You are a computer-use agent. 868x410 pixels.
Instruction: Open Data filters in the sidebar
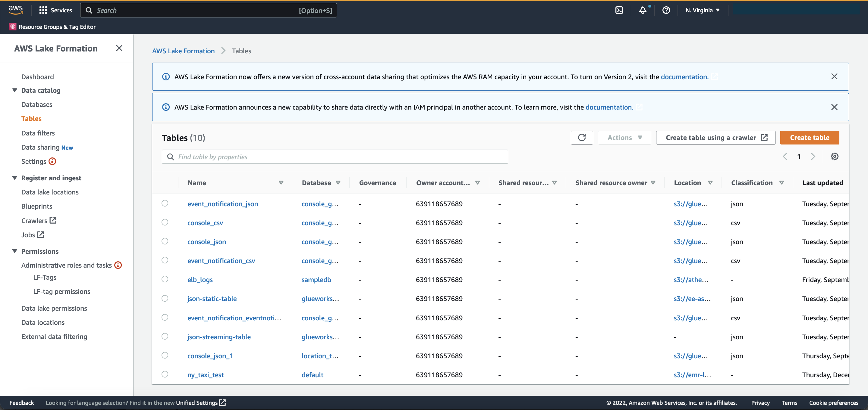coord(38,133)
